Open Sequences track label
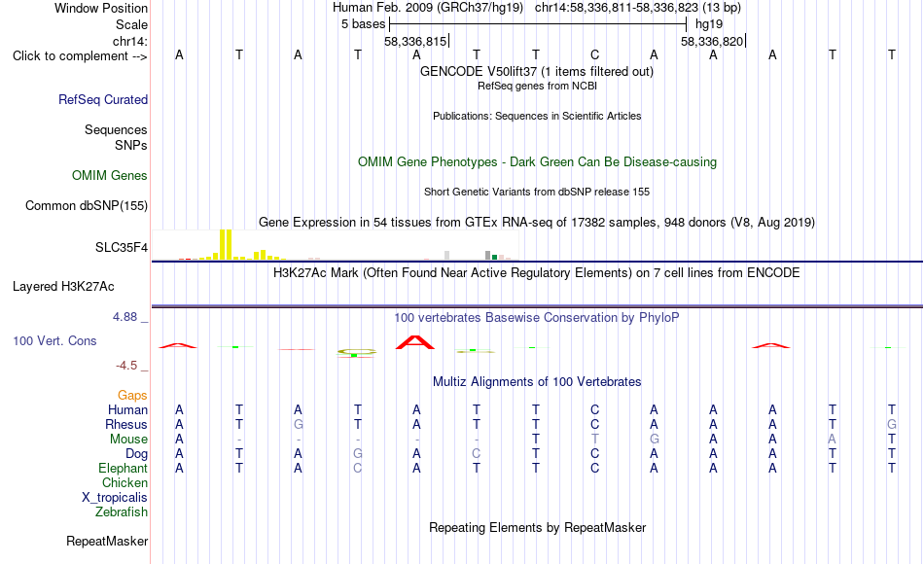The height and width of the screenshot is (564, 924). (x=116, y=129)
